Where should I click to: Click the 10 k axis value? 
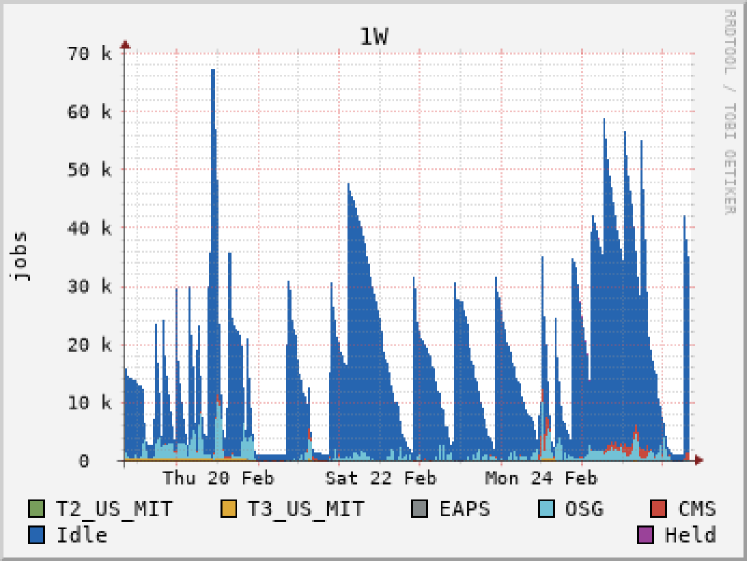pyautogui.click(x=90, y=403)
